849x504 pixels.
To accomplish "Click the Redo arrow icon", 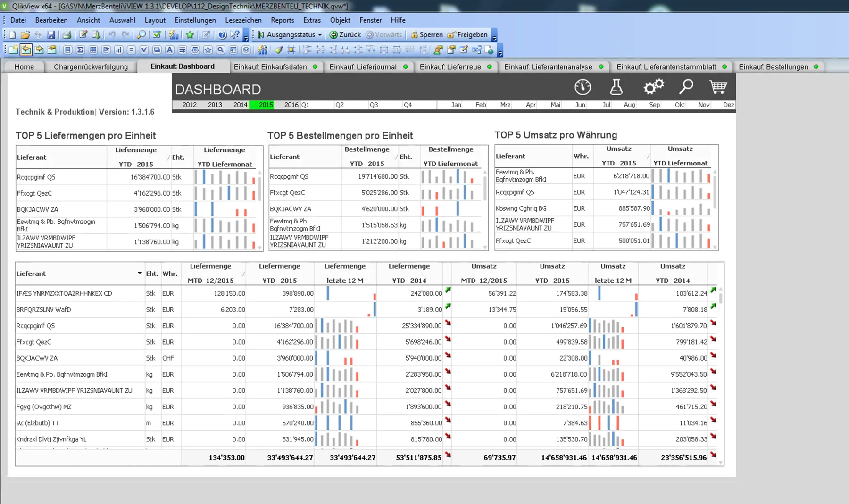I will pos(125,35).
